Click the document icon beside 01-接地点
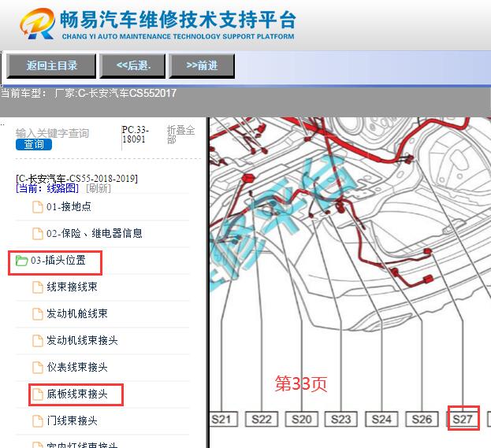 pos(38,207)
